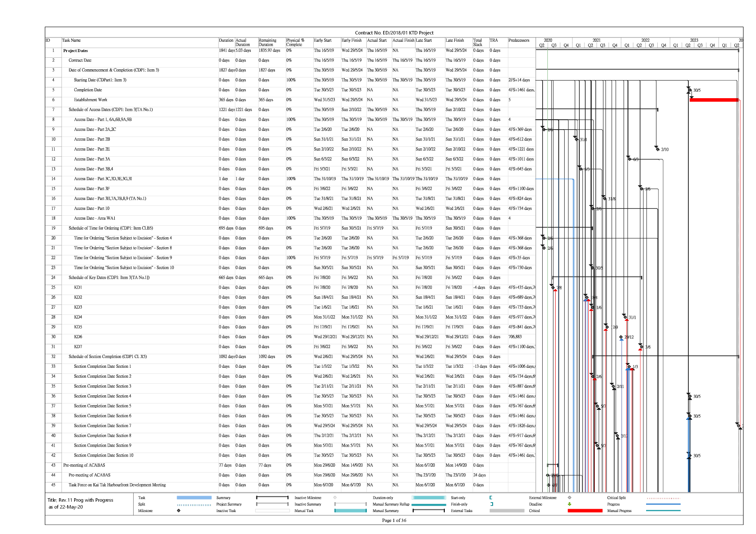The width and height of the screenshot is (756, 534).
Task: Click the red Establishment Work Gantt bar
Action: click(x=714, y=100)
